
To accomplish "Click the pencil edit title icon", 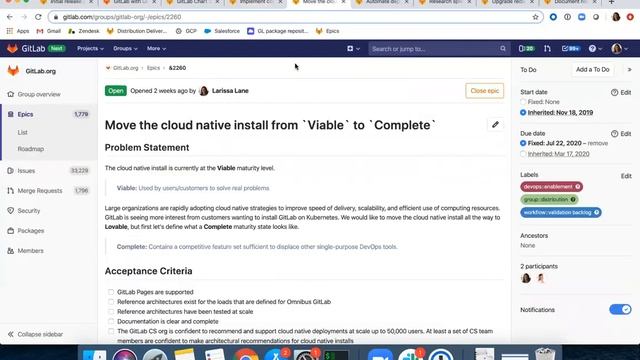I will pyautogui.click(x=495, y=125).
